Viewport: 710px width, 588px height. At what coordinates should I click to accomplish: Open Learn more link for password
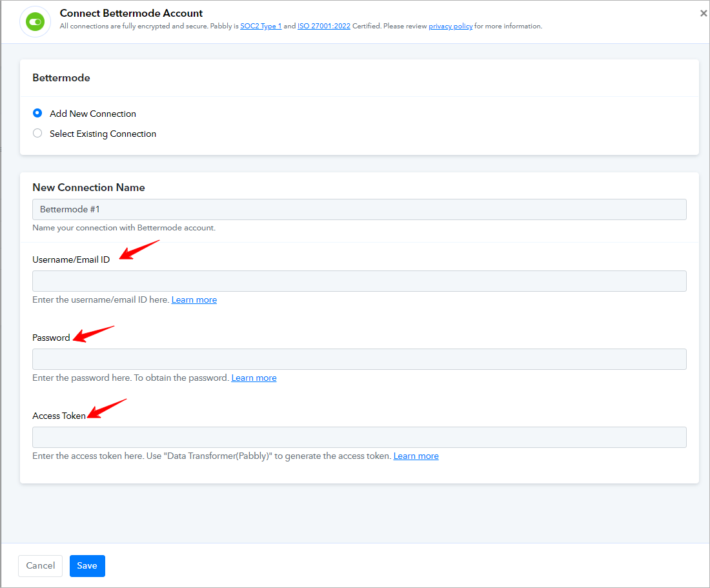(x=254, y=378)
